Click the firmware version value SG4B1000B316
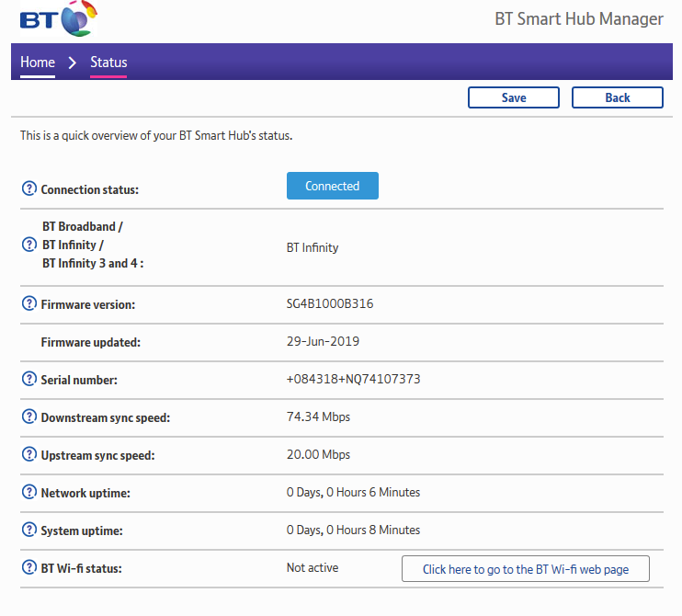This screenshot has width=682, height=616. [330, 303]
